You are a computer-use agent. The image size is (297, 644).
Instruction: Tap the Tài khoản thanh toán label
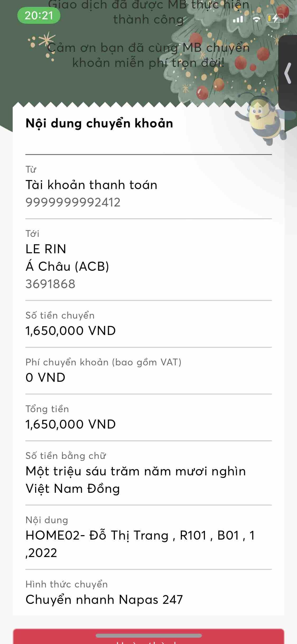91,185
